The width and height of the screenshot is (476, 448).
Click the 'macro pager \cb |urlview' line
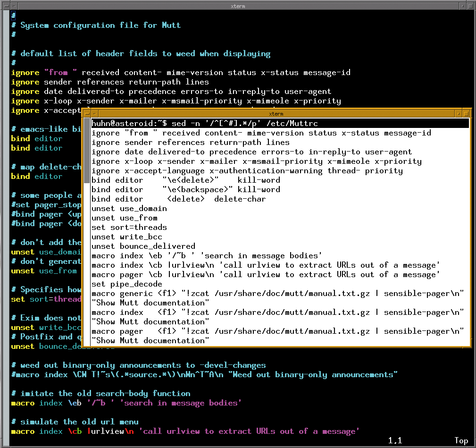[x=266, y=275]
